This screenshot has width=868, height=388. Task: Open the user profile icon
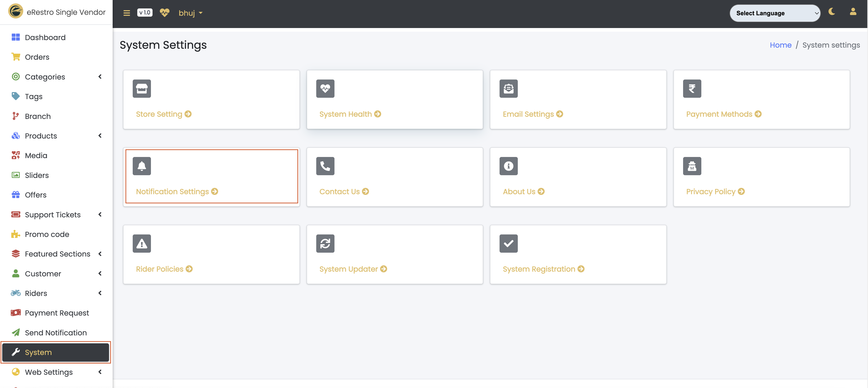pyautogui.click(x=853, y=12)
